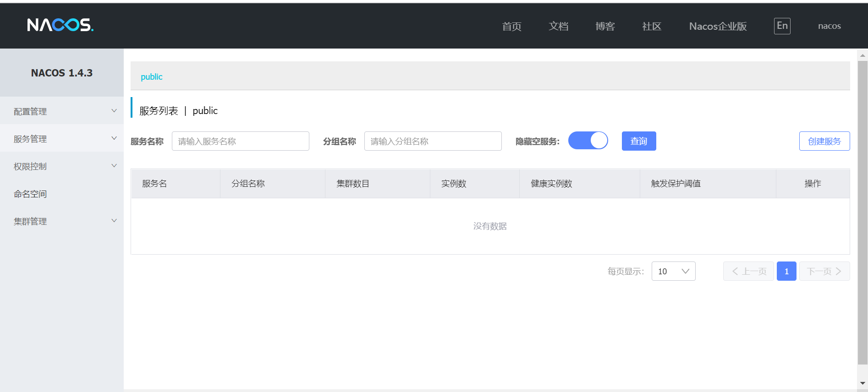Screen dimensions: 868x392
Task: Select the public namespace tab
Action: point(151,77)
